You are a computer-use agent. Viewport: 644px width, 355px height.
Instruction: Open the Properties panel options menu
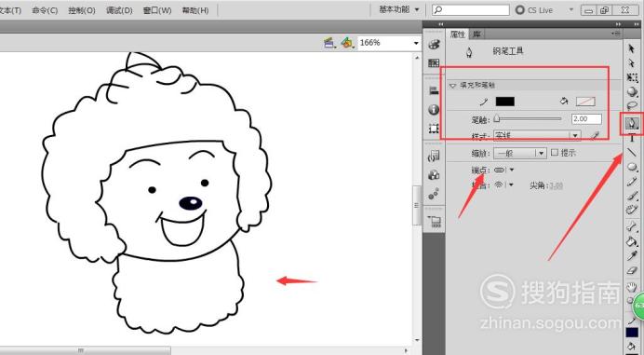(x=616, y=34)
